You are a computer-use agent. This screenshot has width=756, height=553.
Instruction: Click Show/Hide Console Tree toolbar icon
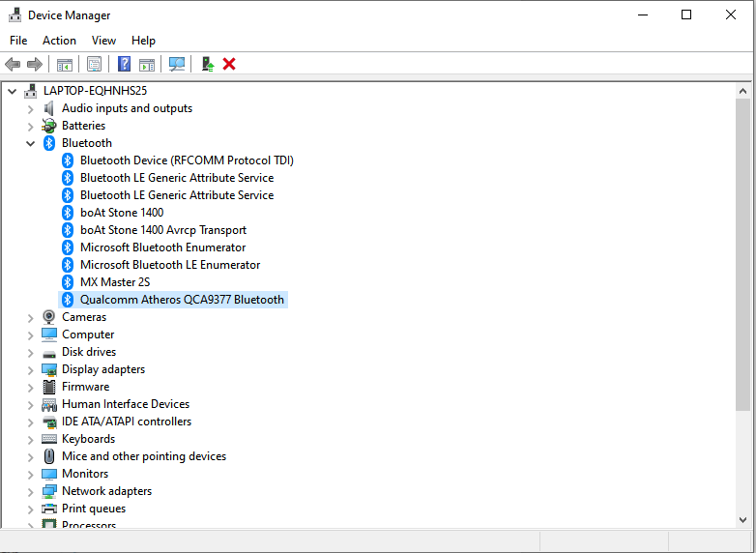[64, 64]
